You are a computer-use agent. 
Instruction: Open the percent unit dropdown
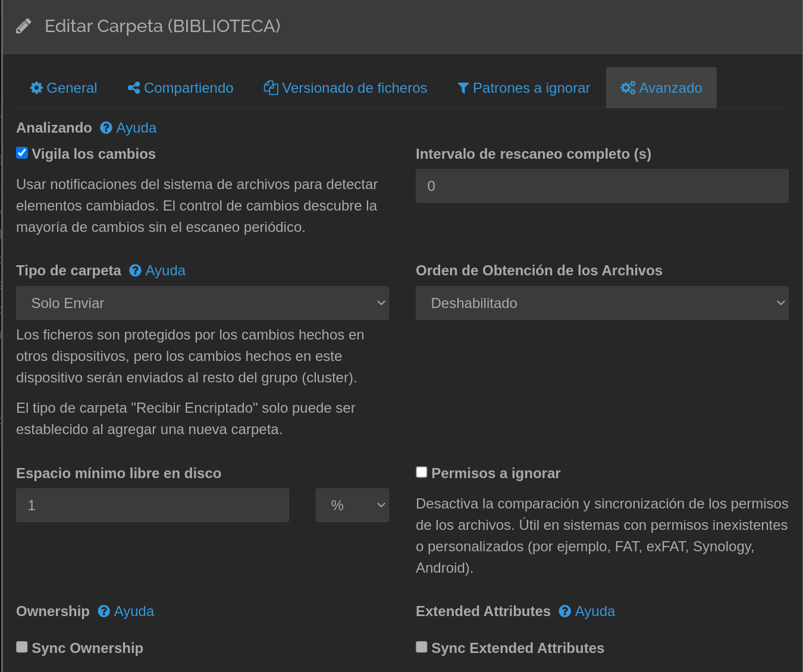(352, 505)
